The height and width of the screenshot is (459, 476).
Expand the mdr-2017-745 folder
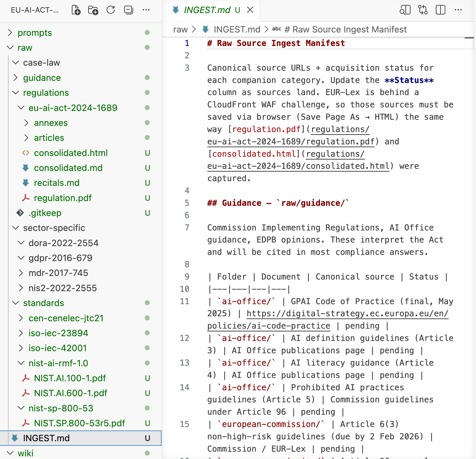coord(58,273)
